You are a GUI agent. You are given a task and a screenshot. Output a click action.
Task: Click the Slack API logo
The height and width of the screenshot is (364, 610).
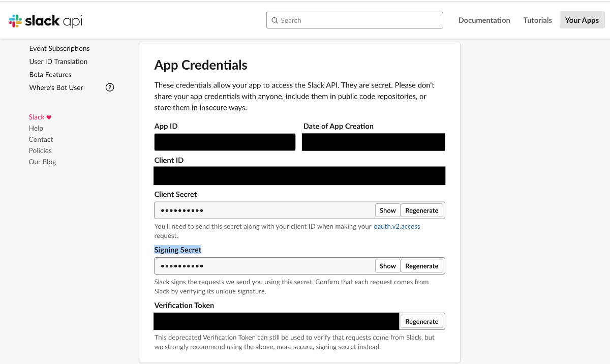[x=46, y=21]
